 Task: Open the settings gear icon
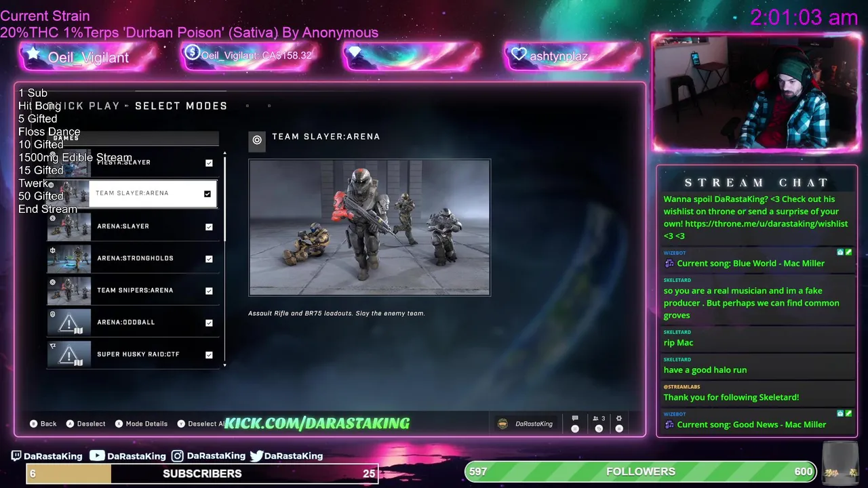coord(618,419)
